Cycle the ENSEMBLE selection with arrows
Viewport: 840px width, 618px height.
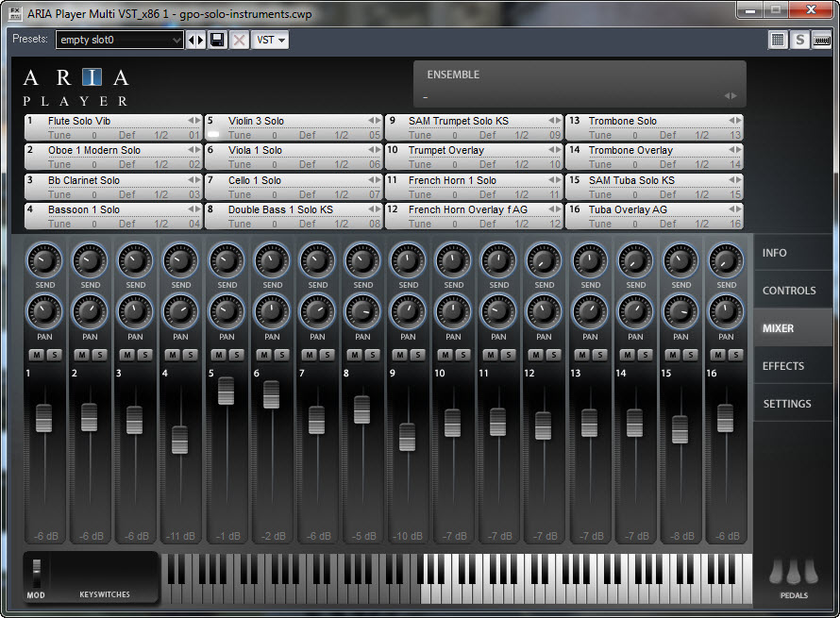731,96
